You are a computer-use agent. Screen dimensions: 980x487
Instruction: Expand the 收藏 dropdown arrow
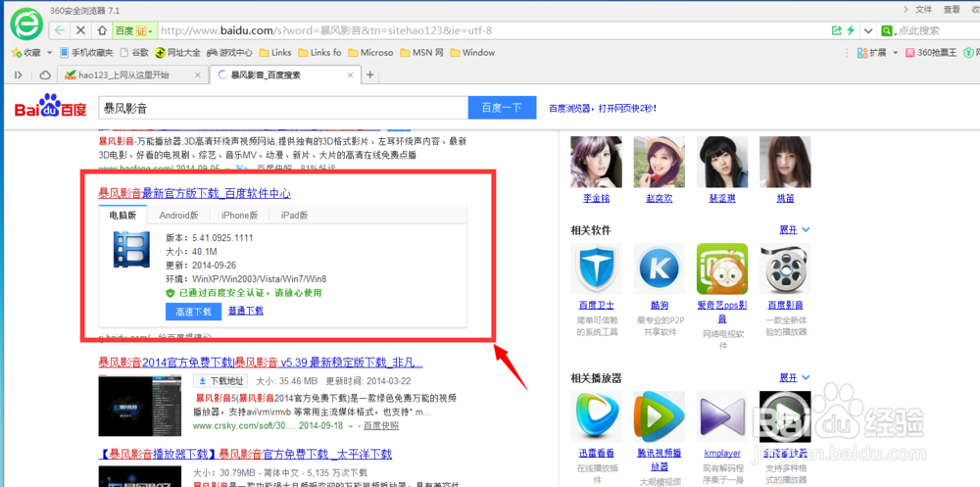coord(49,53)
